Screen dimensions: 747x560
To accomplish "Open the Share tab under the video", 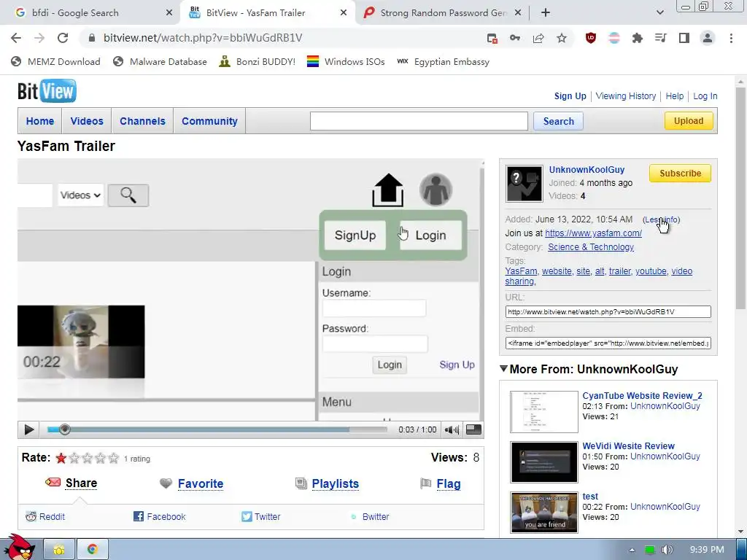I will tap(71, 483).
